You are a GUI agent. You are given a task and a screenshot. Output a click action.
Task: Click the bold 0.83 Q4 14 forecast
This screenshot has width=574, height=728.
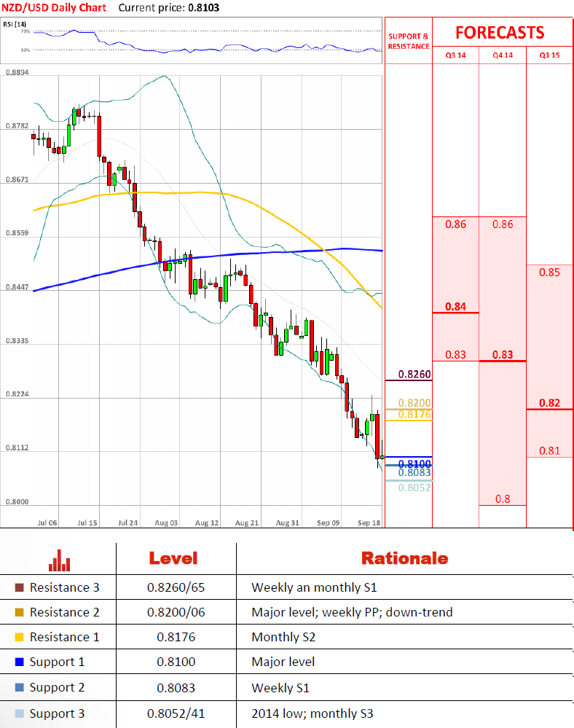[x=503, y=355]
